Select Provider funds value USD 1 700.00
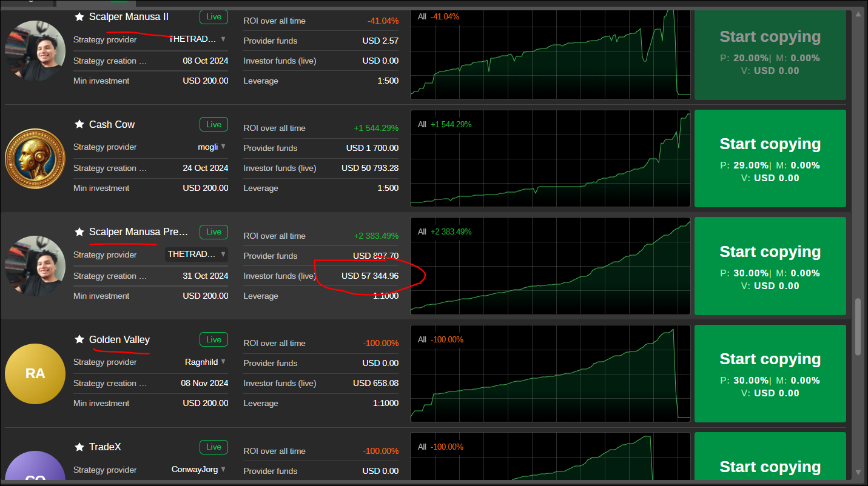This screenshot has width=868, height=486. [372, 148]
